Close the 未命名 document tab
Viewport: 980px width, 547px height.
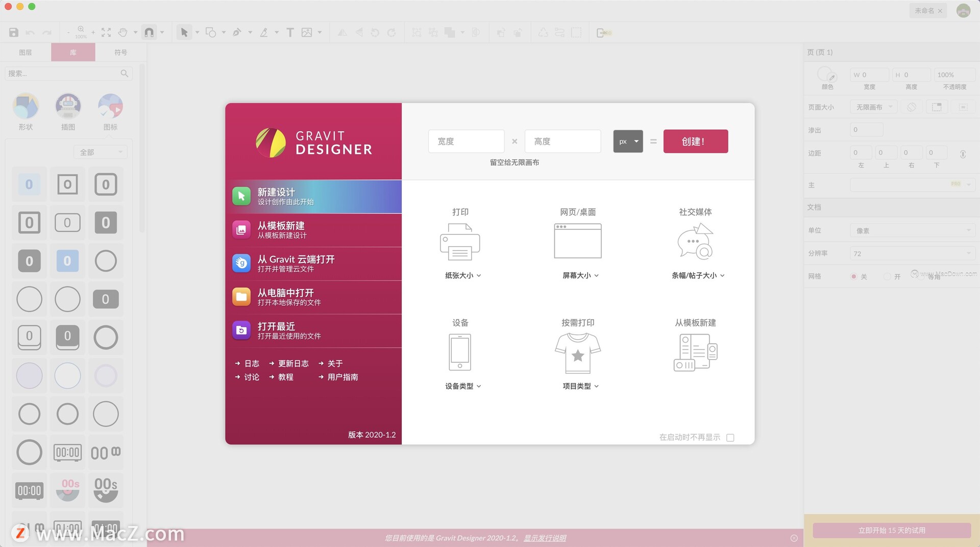click(x=940, y=11)
